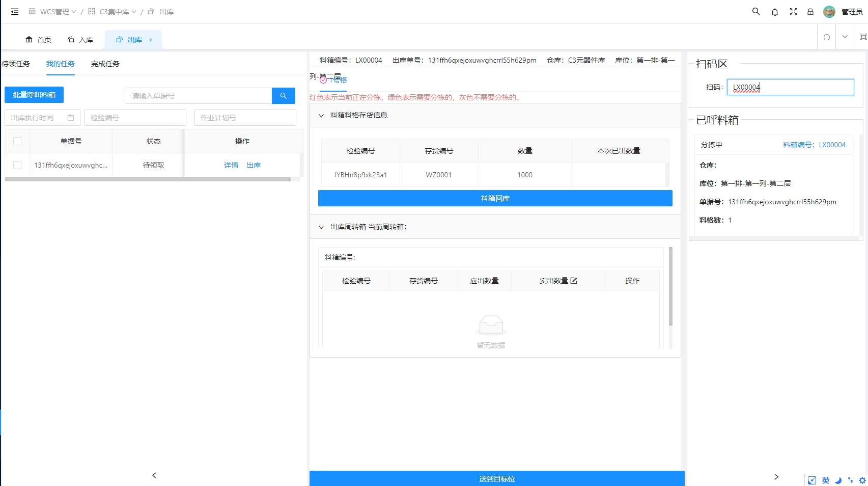Image resolution: width=868 pixels, height=486 pixels.
Task: Toggle the sidebar collapse hamburger icon
Action: pos(15,11)
